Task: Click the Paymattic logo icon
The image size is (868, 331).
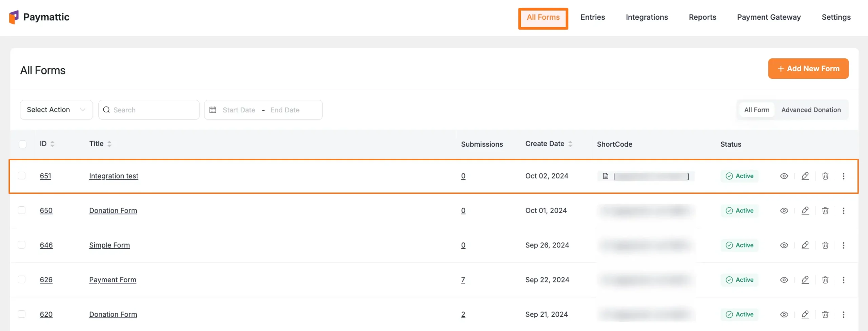Action: click(14, 17)
